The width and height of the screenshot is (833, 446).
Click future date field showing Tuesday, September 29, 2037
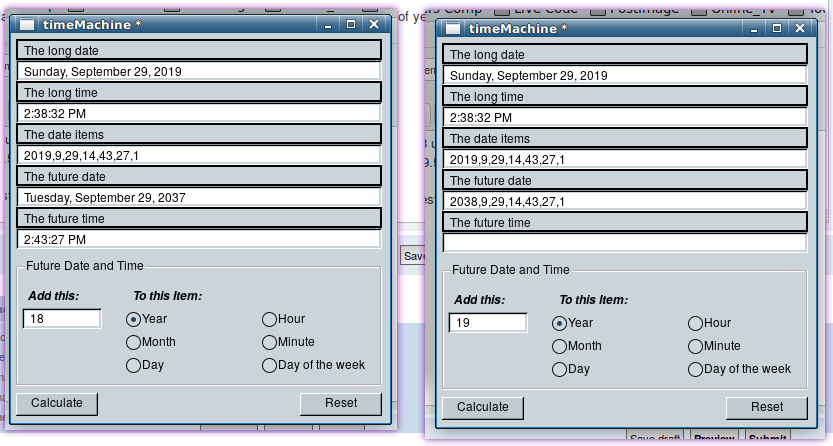[199, 197]
